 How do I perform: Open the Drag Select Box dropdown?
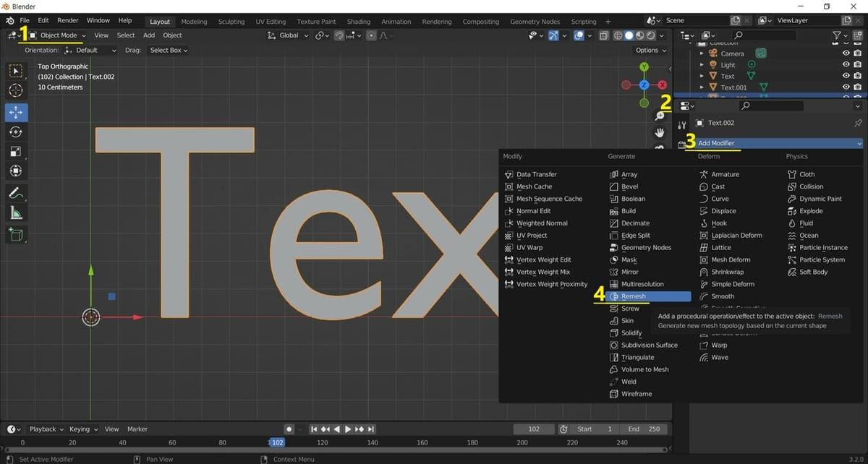(x=169, y=51)
